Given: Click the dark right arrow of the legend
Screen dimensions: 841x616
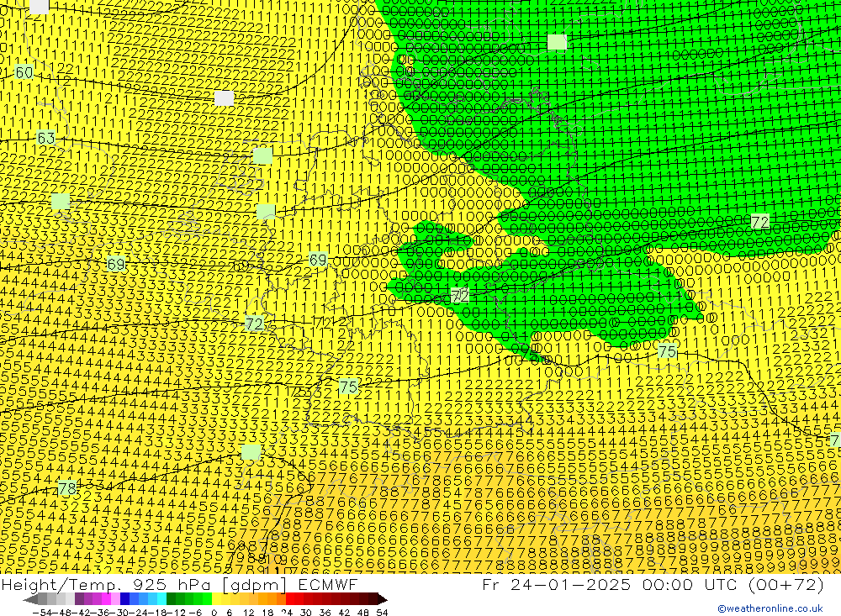Looking at the screenshot, I should pos(383,599).
